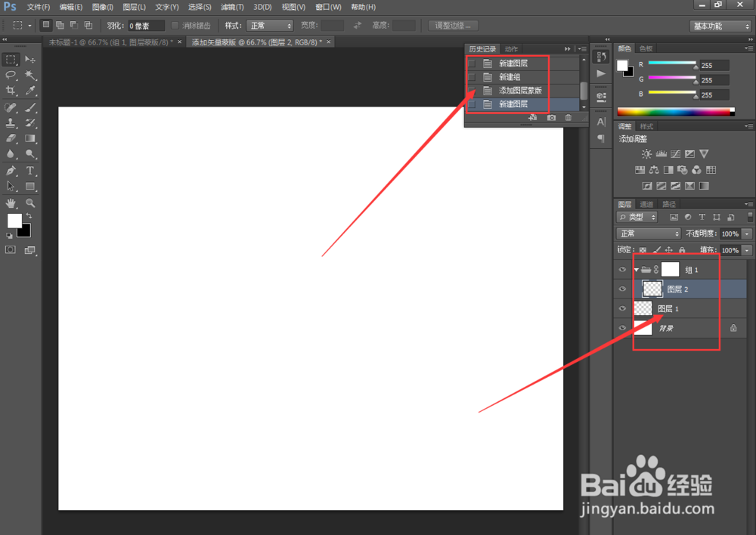Select the Magic Wand tool

[30, 76]
